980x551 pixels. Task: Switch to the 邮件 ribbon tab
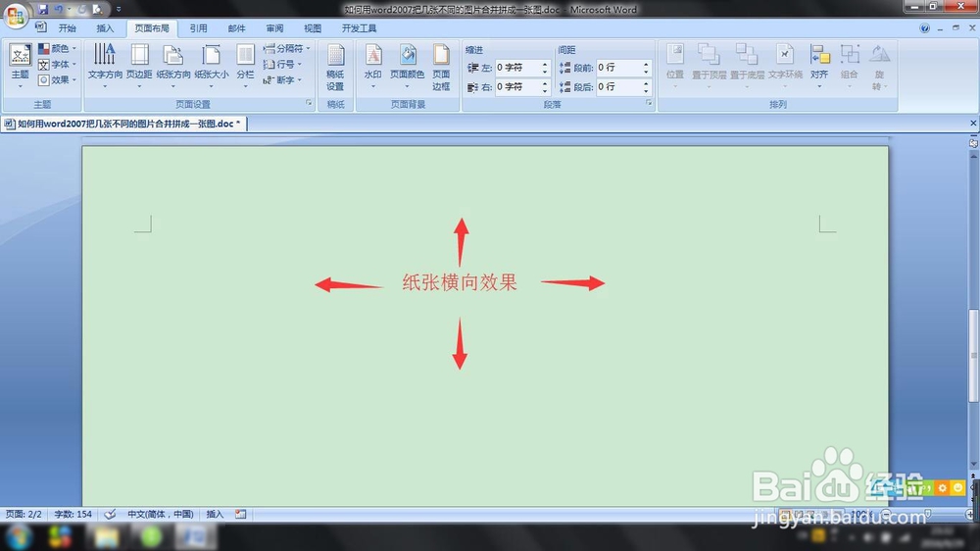tap(236, 28)
